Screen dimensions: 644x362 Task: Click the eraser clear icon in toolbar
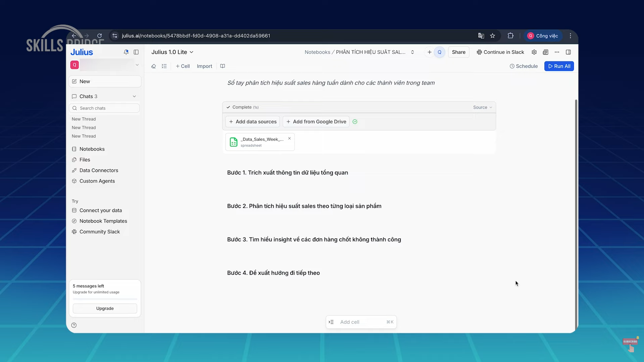[x=153, y=66]
